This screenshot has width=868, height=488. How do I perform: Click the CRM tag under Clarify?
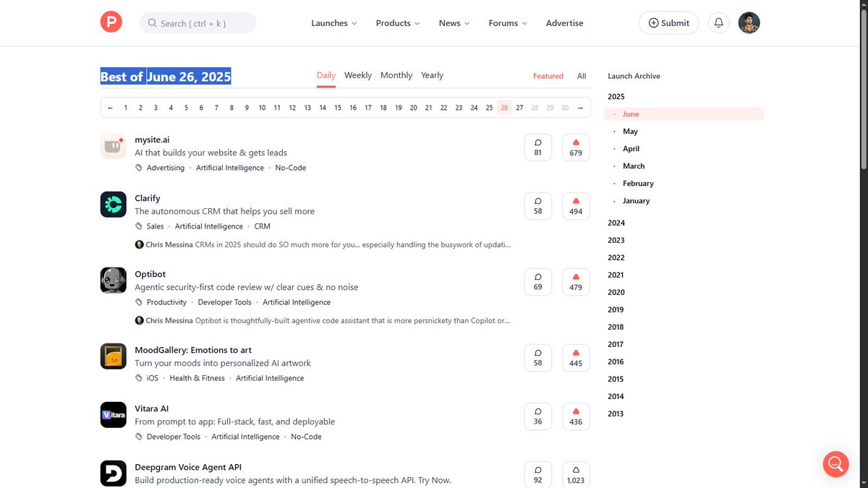262,226
